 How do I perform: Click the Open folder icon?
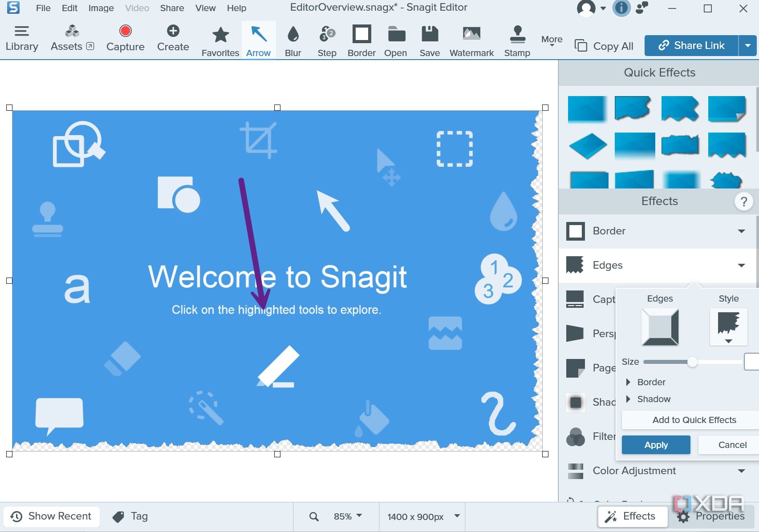click(396, 41)
